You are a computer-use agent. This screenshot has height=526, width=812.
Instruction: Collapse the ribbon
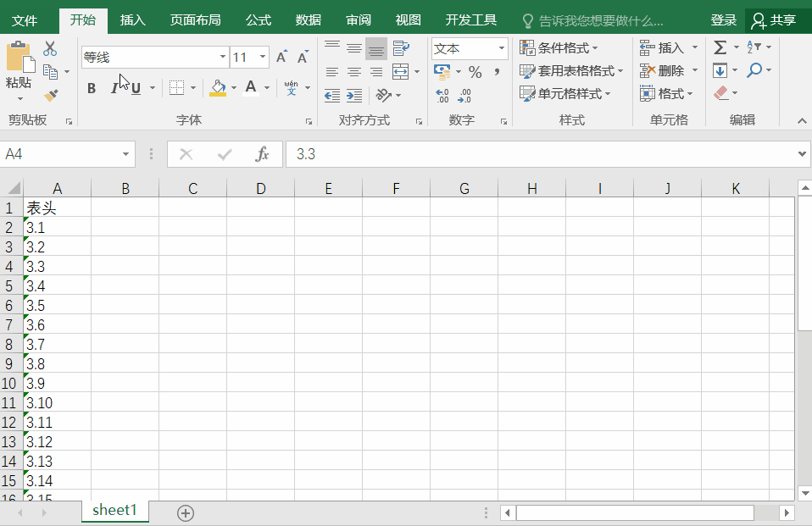tap(802, 120)
